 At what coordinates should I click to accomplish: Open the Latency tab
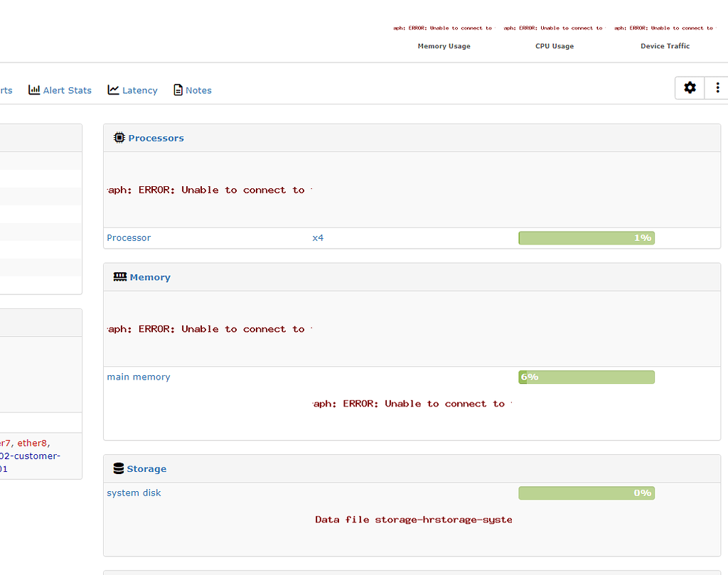tap(139, 90)
